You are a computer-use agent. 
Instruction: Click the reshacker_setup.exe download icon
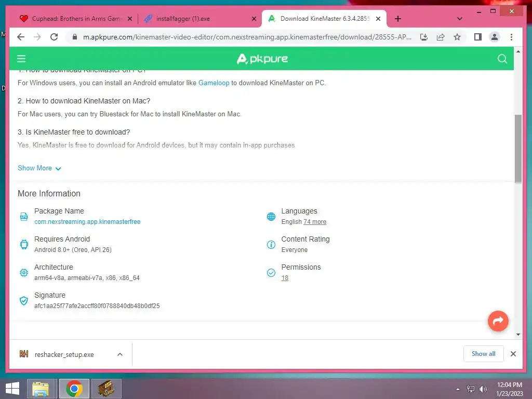click(x=24, y=354)
